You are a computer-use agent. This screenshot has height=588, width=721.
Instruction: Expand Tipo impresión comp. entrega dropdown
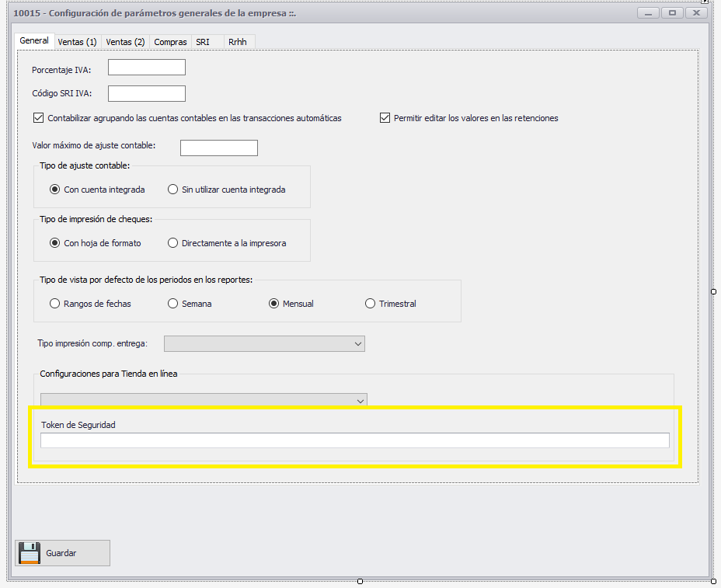pos(264,343)
